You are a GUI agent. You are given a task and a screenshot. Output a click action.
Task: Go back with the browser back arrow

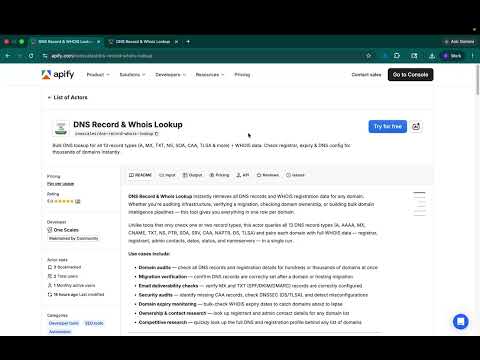(x=8, y=56)
